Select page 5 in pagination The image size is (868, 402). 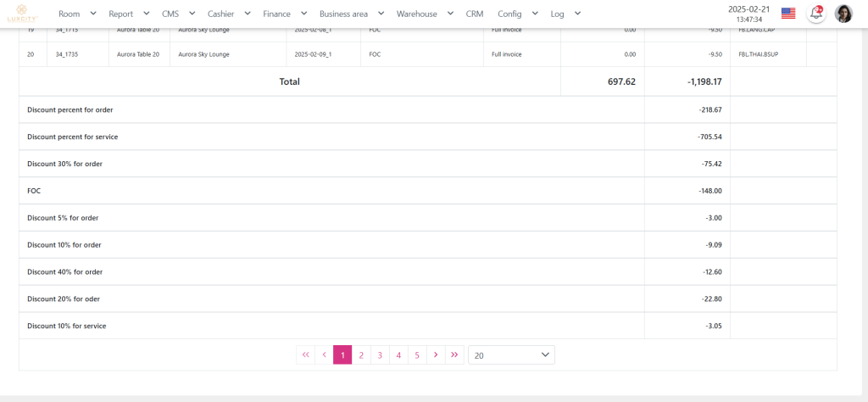coord(417,355)
